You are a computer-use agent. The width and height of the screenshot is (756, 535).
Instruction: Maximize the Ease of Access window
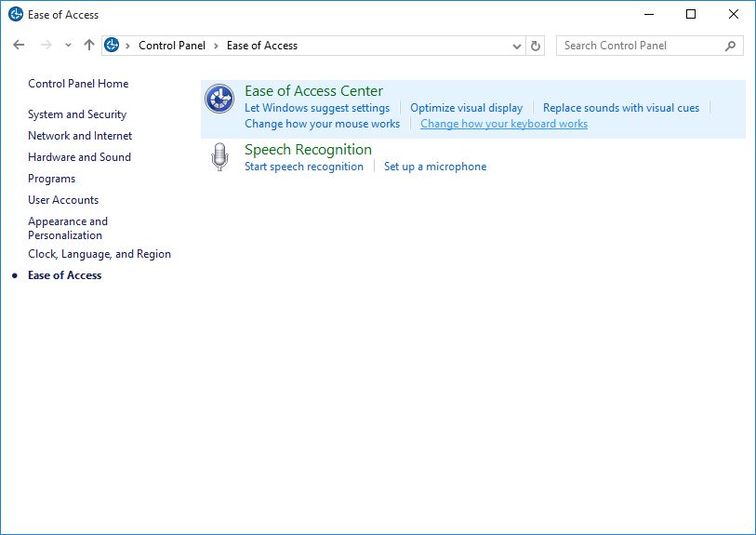coord(691,14)
